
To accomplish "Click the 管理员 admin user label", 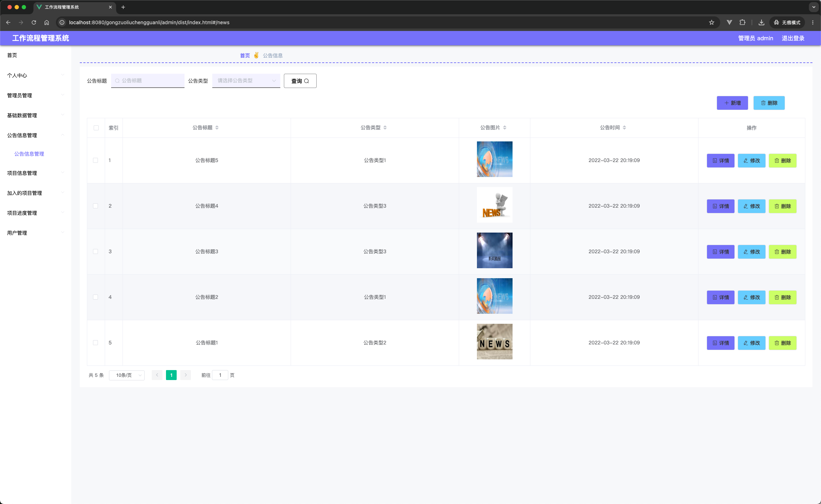I will 755,38.
